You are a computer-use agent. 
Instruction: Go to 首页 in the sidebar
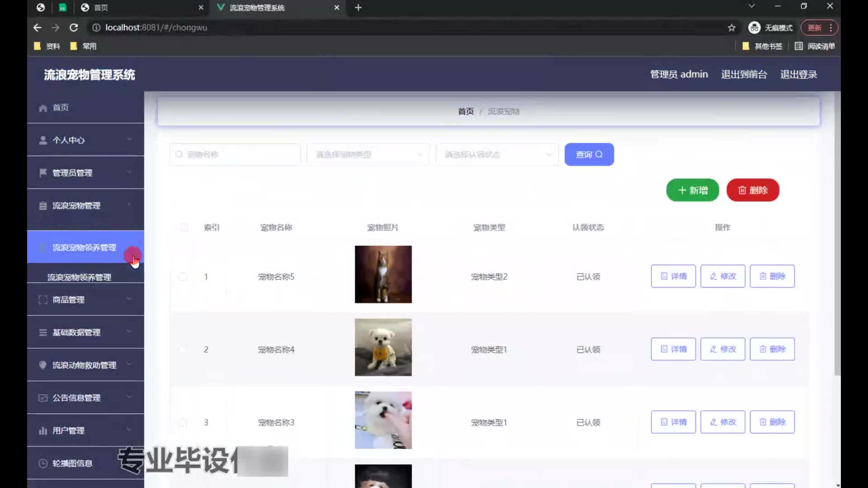pyautogui.click(x=85, y=108)
